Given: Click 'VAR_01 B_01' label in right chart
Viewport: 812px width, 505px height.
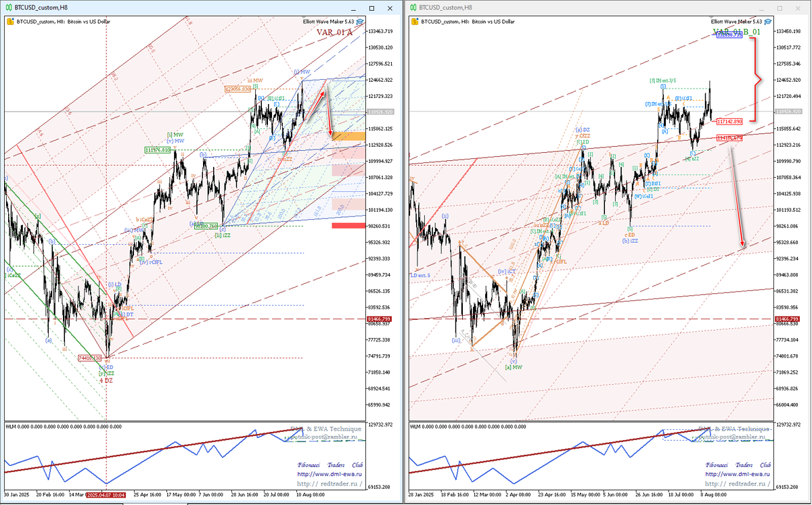Looking at the screenshot, I should tap(737, 32).
